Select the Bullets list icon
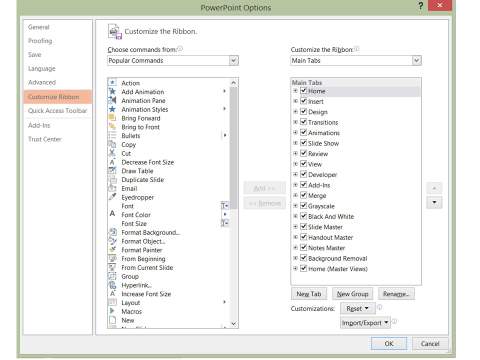Viewport: 480px width, 360px height. [112, 135]
